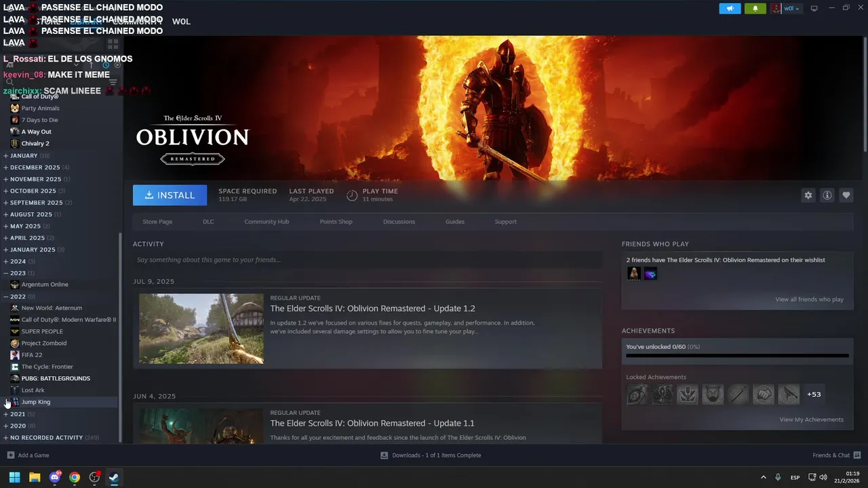
Task: Open the collections grid view icon
Action: tap(113, 44)
